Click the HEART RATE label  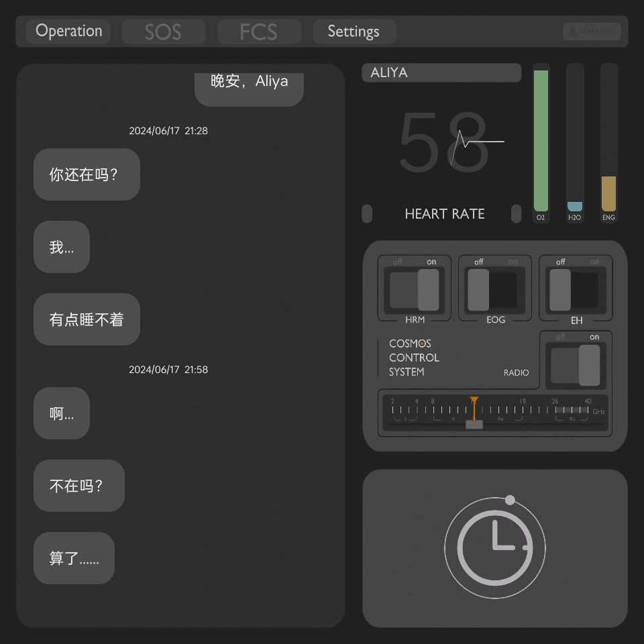click(444, 213)
